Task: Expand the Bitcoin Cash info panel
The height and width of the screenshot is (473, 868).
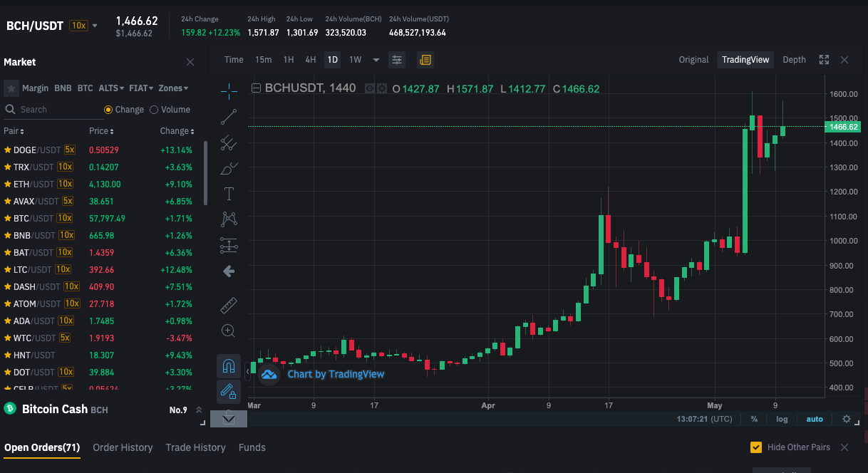Action: 199,410
